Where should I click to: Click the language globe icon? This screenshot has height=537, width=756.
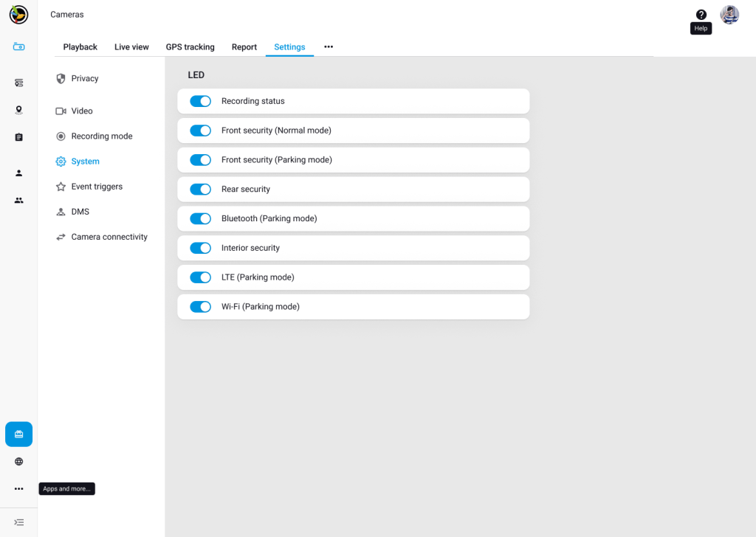[x=18, y=461]
